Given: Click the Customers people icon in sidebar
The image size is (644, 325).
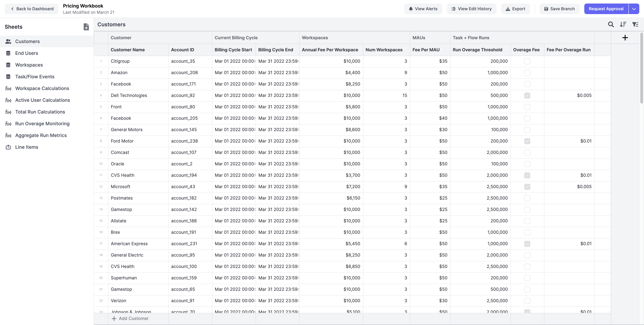Looking at the screenshot, I should [8, 41].
